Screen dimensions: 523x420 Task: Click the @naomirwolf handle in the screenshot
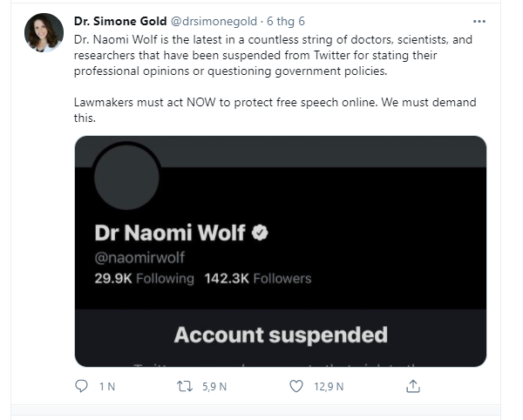(x=139, y=258)
